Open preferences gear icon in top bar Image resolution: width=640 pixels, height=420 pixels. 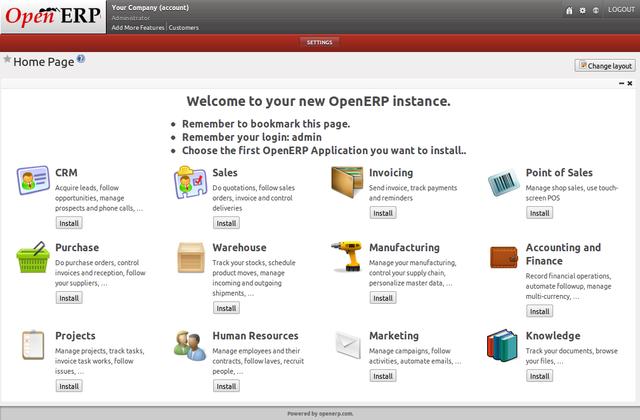pos(582,11)
